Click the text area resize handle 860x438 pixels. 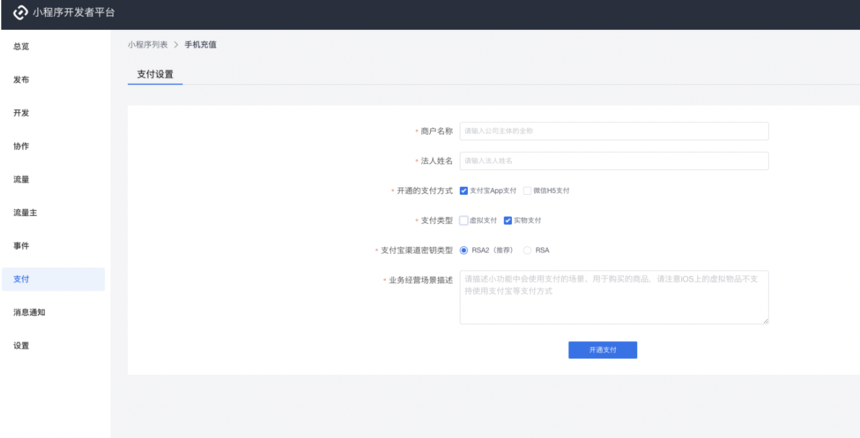click(765, 321)
